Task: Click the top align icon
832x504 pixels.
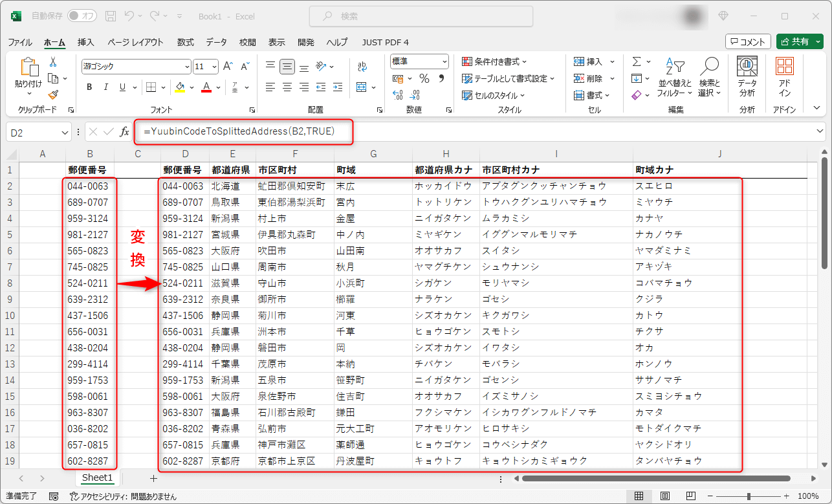Action: 270,66
